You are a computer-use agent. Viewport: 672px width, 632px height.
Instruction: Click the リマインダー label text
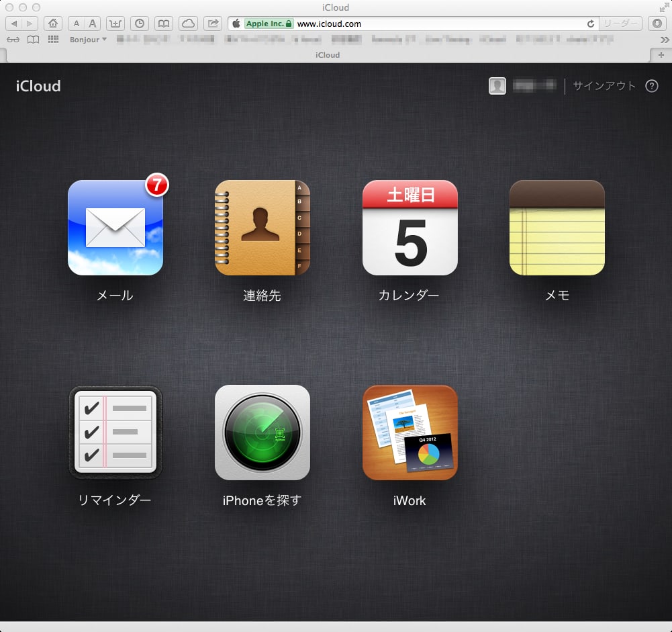pos(115,500)
